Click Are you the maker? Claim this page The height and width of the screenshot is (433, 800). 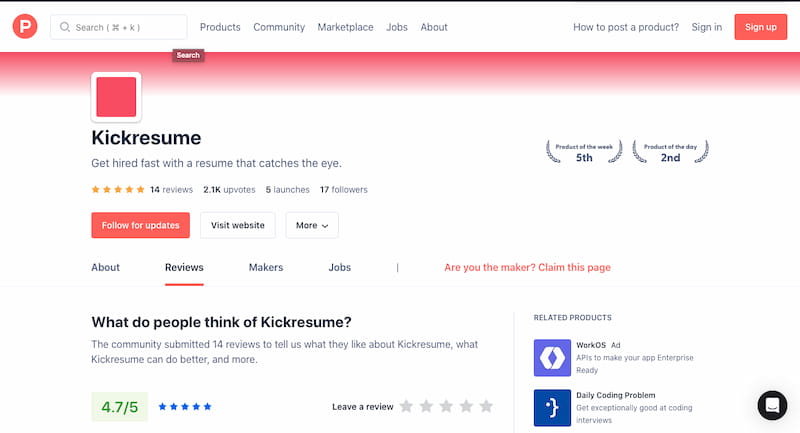click(x=527, y=267)
